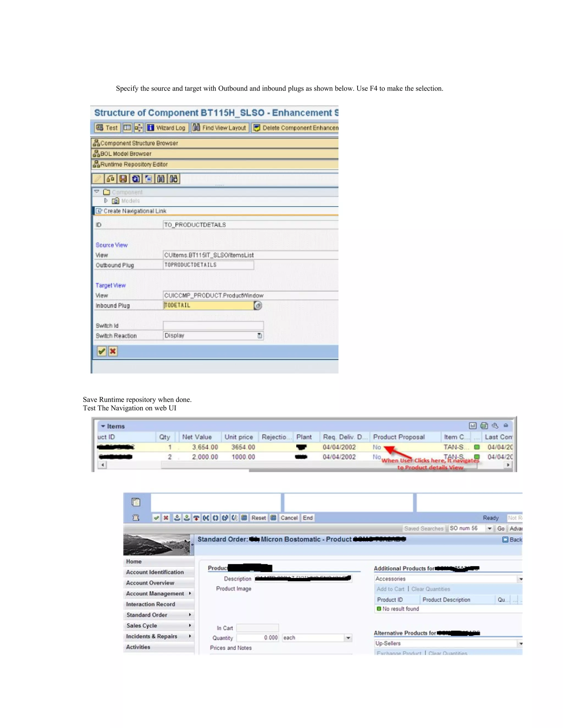This screenshot has height=728, width=563.
Task: Expand the Sales Cycle submenu arrow
Action: [190, 625]
